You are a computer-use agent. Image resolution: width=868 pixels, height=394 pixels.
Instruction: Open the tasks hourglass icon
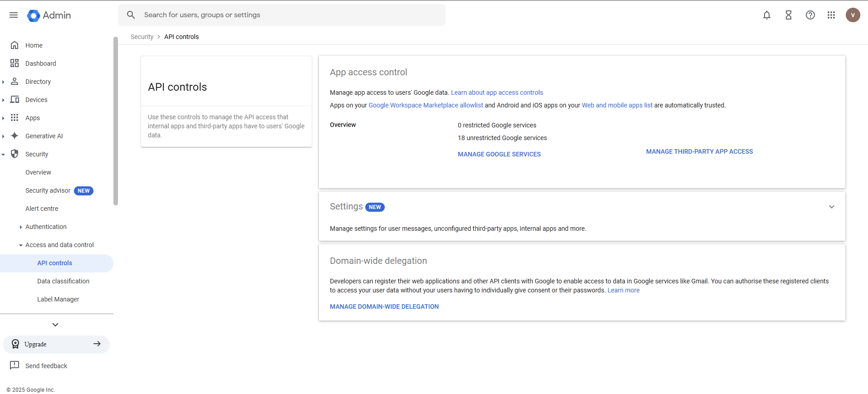(x=789, y=15)
